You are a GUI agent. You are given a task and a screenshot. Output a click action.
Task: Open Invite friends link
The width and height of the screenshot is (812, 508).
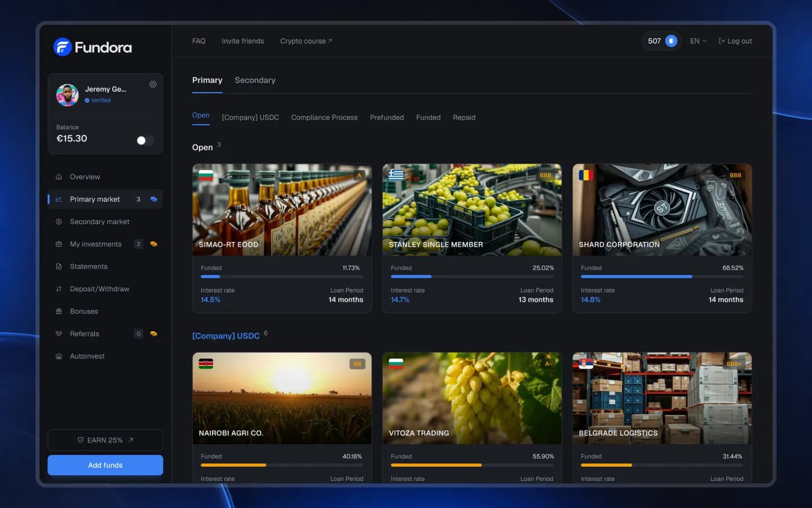[242, 41]
